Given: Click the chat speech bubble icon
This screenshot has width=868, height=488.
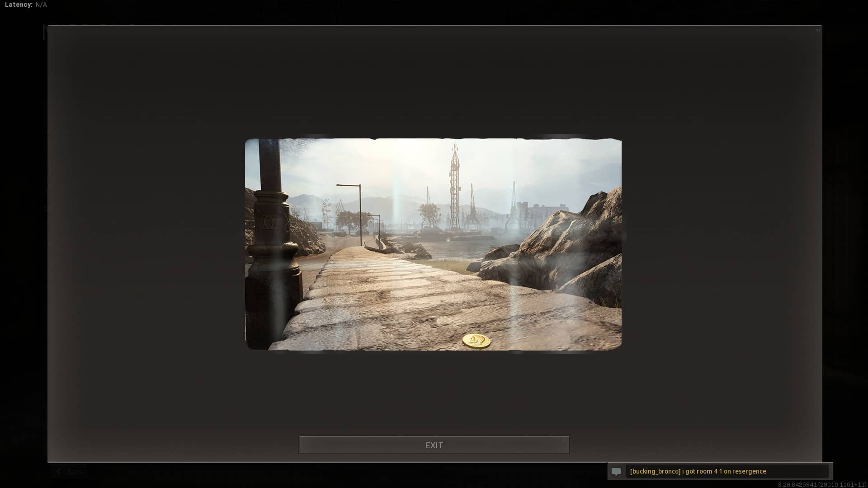Looking at the screenshot, I should pos(616,472).
